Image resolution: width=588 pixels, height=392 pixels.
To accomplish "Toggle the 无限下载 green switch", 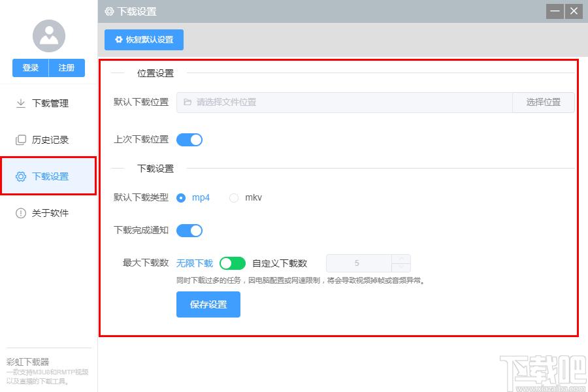I will pos(233,263).
